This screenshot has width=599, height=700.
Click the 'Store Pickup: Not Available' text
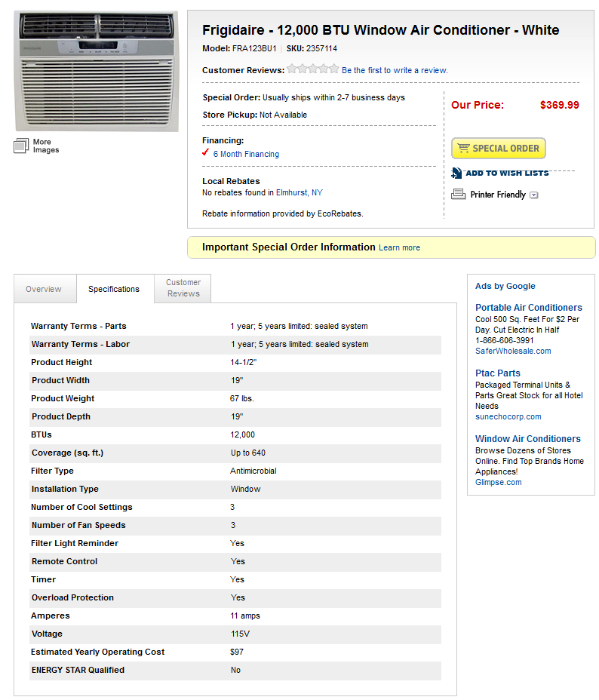click(x=255, y=115)
